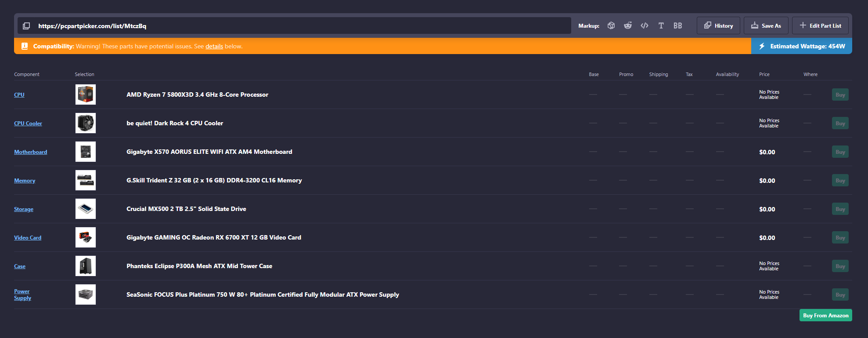Screen dimensions: 868x338
Task: Open AMD Ryzen 7 5800X3D processor page
Action: point(197,94)
